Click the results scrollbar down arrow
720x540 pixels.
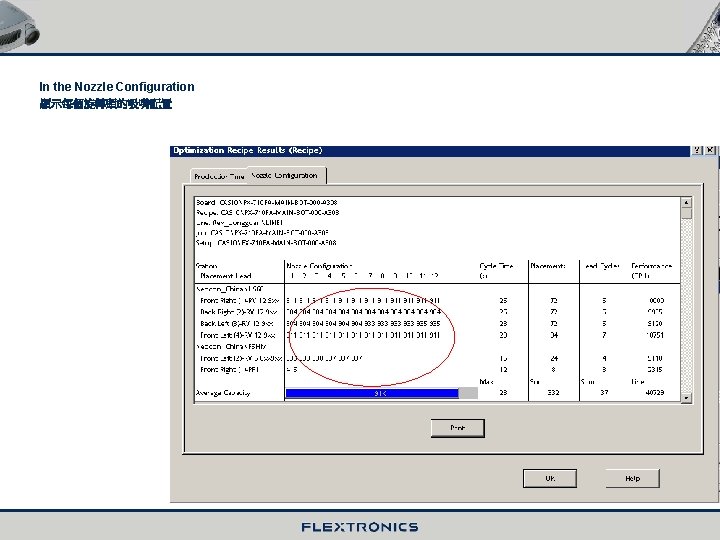coord(686,398)
